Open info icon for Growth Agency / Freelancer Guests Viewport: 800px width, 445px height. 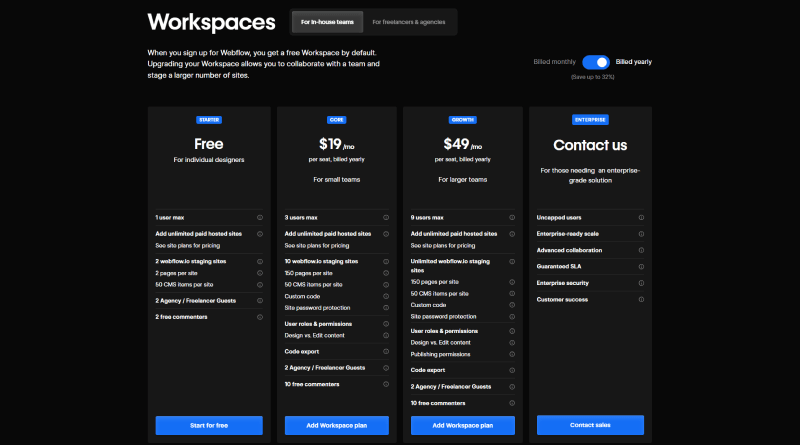512,386
